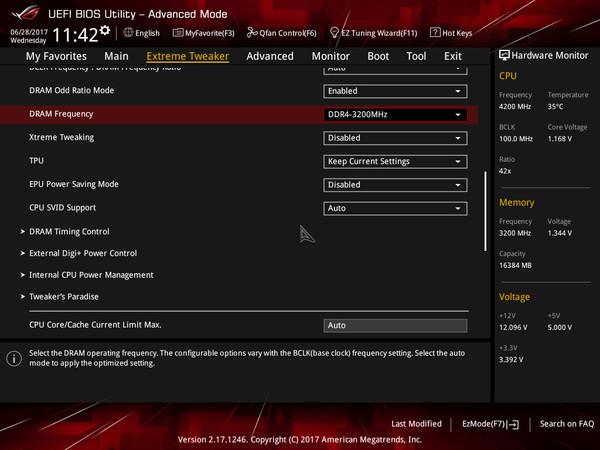Click the globe language icon

click(128, 33)
